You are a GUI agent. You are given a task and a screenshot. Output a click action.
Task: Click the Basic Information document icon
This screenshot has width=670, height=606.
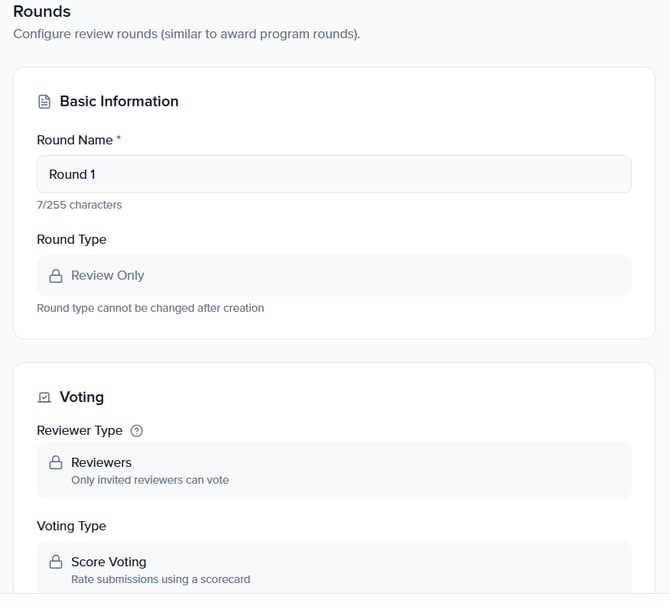pyautogui.click(x=44, y=102)
